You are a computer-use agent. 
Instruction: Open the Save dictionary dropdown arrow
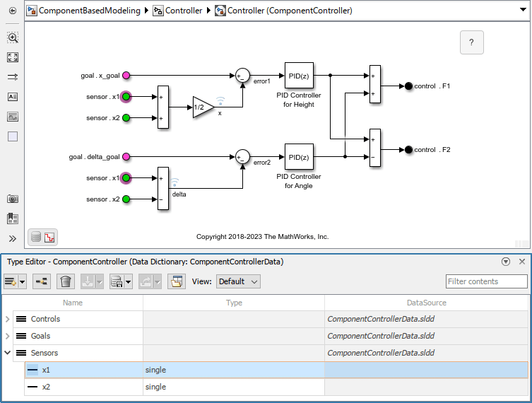pos(129,281)
